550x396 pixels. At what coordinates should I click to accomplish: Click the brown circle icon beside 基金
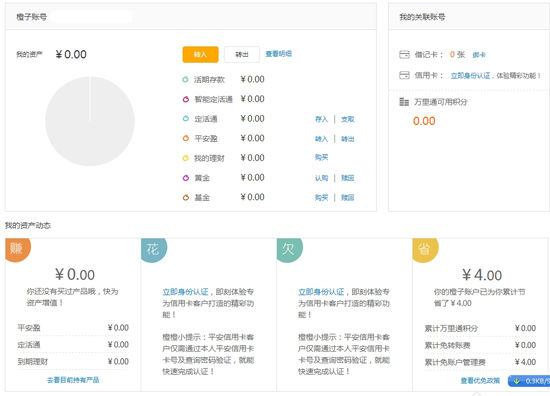(186, 197)
